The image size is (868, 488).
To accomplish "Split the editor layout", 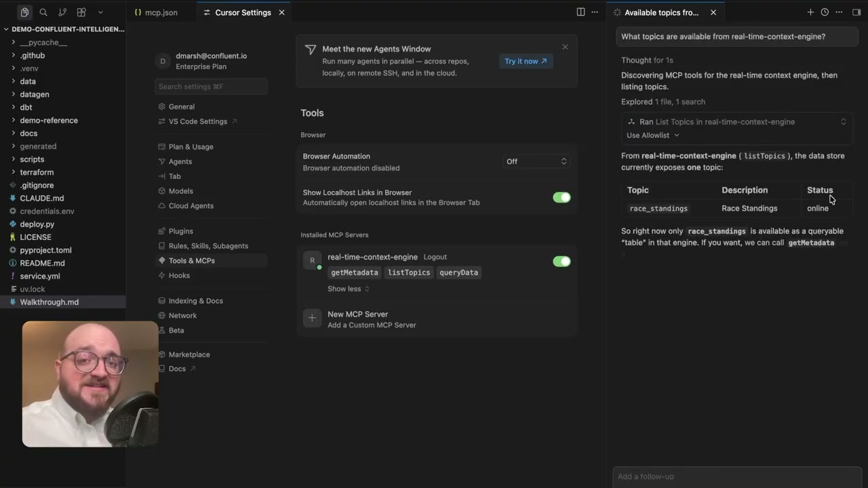I will click(x=580, y=12).
